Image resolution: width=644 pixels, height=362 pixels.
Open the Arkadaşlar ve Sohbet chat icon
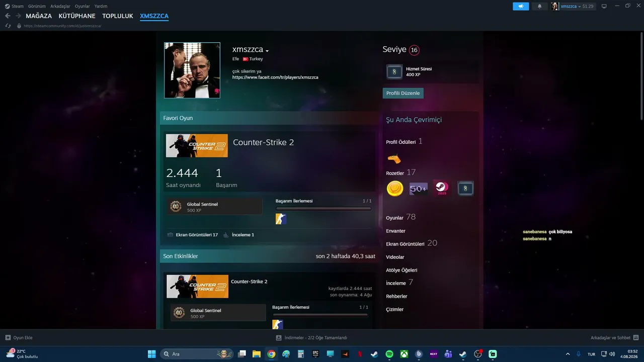(636, 338)
